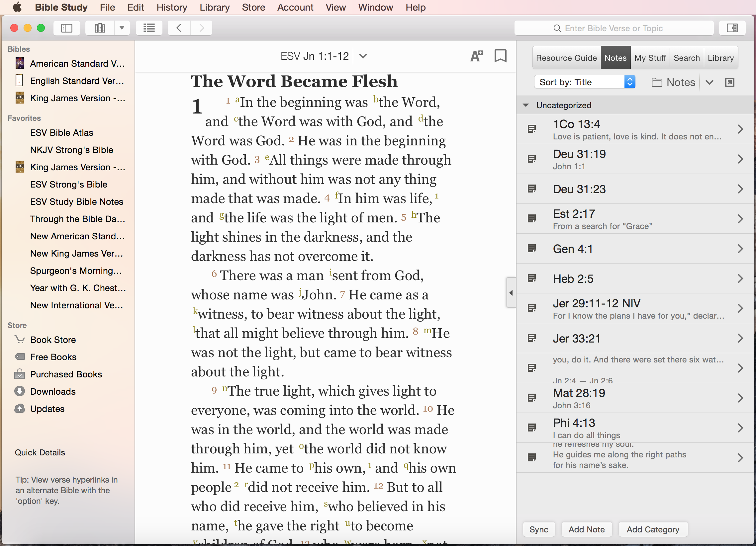Switch to the Resource Guide tab
This screenshot has width=756, height=546.
tap(566, 58)
